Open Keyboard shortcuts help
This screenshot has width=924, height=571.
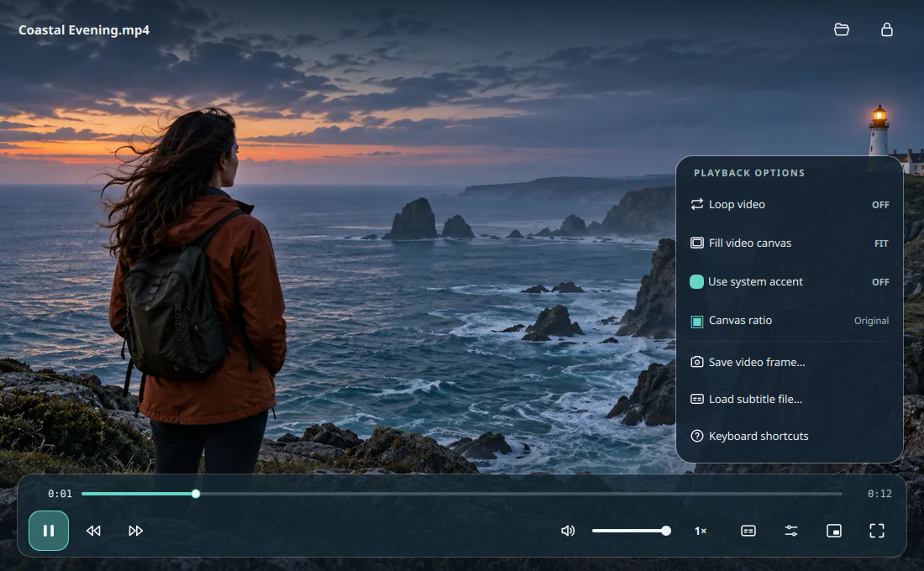coord(790,436)
